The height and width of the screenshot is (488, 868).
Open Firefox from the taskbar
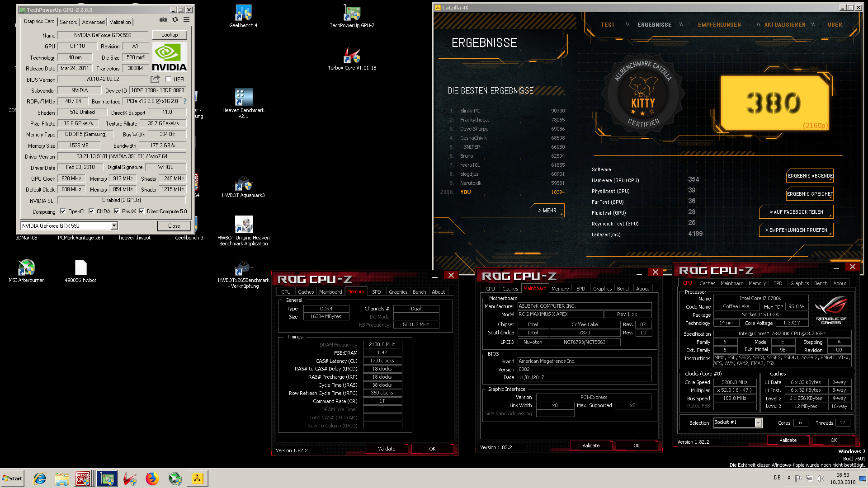(152, 479)
